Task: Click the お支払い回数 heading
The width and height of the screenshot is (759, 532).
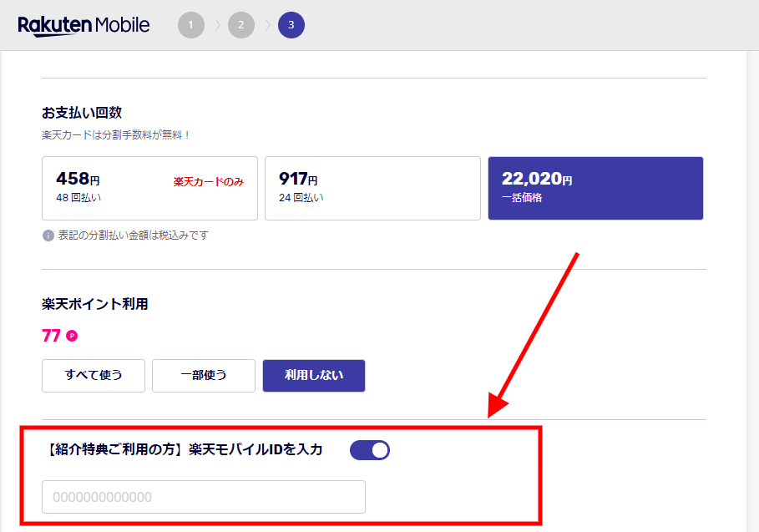Action: click(82, 113)
